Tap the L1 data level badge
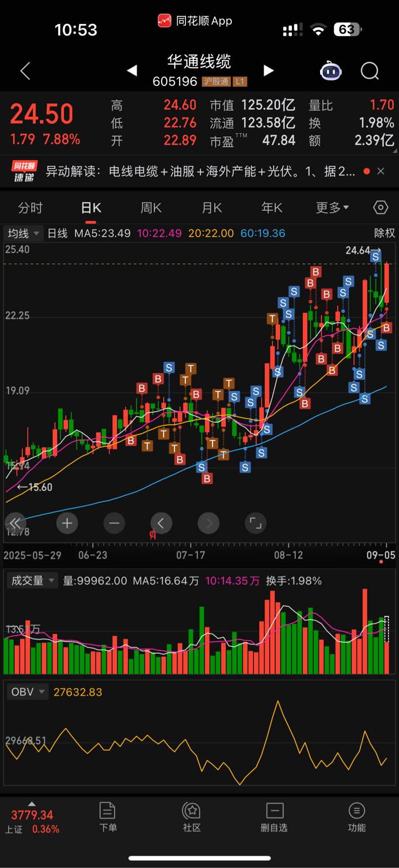This screenshot has width=399, height=868. tap(240, 82)
